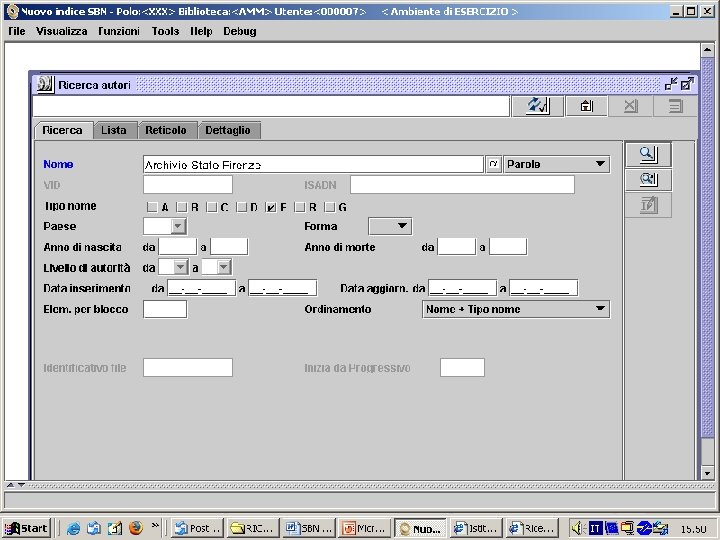Image resolution: width=720 pixels, height=540 pixels.
Task: Open the File menu
Action: (17, 31)
